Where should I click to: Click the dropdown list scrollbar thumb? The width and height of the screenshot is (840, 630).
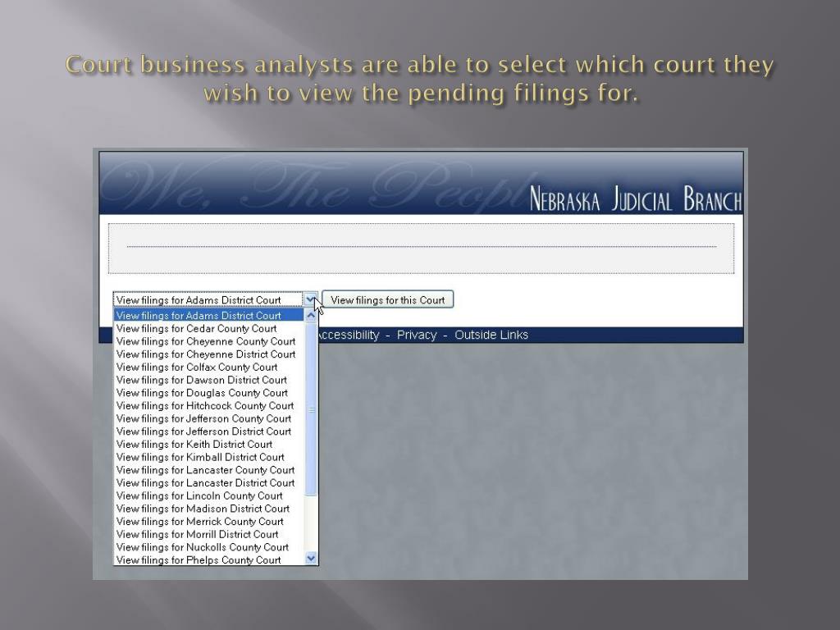(311, 409)
